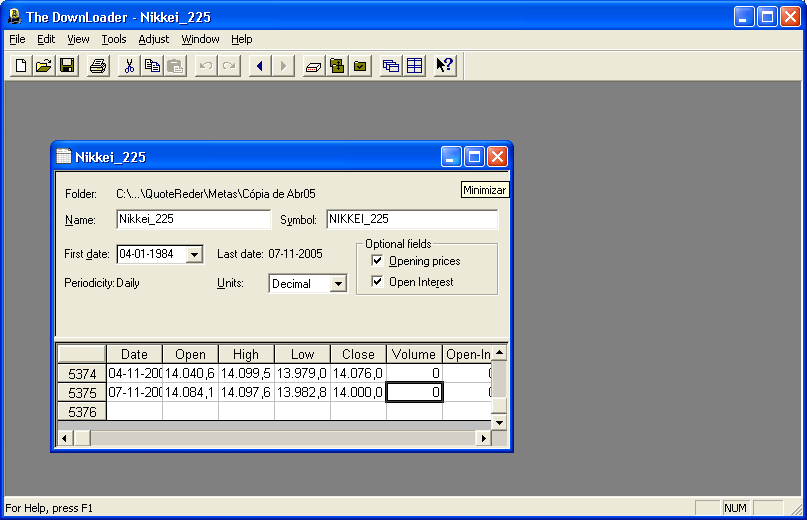The width and height of the screenshot is (807, 520).
Task: Click the grid's vertical scroll up arrow
Action: 499,352
